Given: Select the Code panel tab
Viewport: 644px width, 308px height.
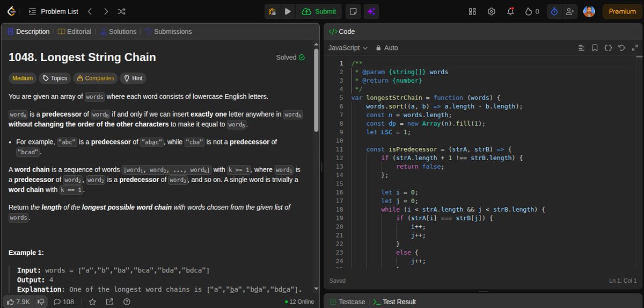Looking at the screenshot, I should (342, 32).
